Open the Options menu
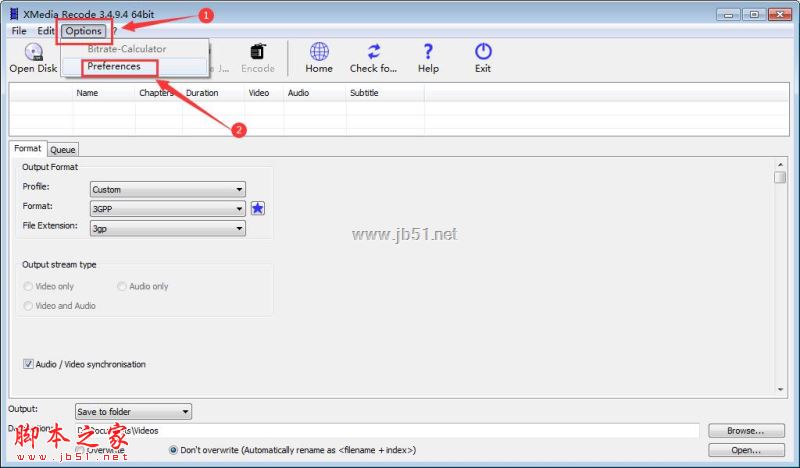This screenshot has height=468, width=800. (83, 31)
